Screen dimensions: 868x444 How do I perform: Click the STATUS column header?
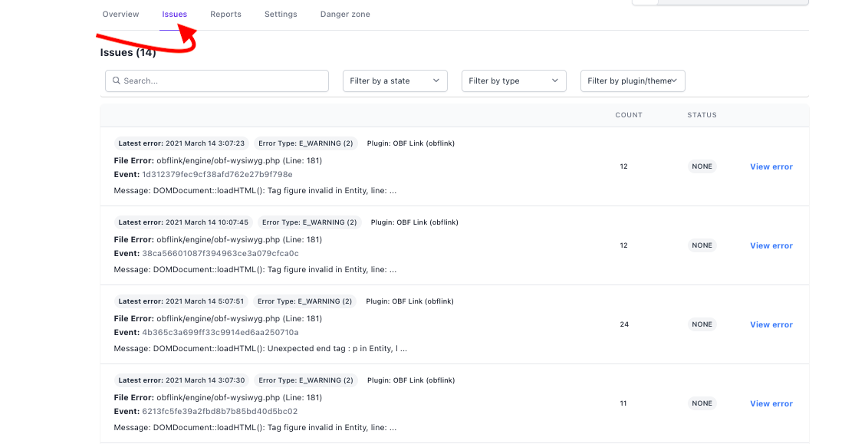tap(702, 115)
